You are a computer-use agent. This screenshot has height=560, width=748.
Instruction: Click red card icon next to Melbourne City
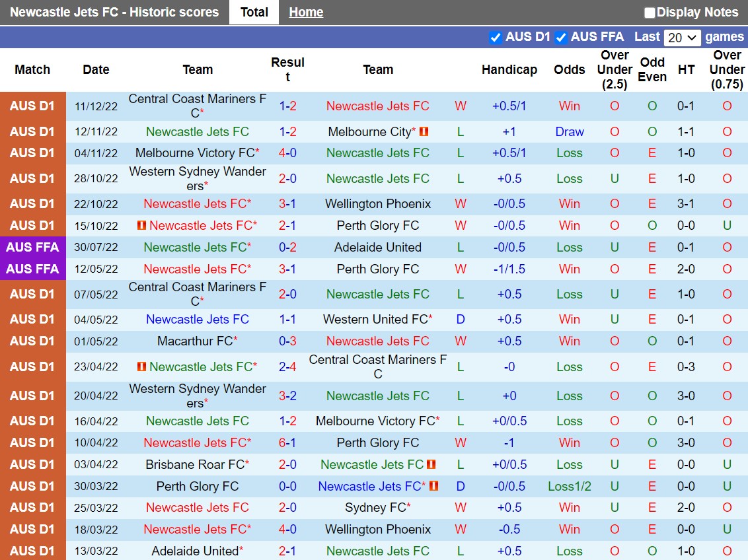(424, 131)
